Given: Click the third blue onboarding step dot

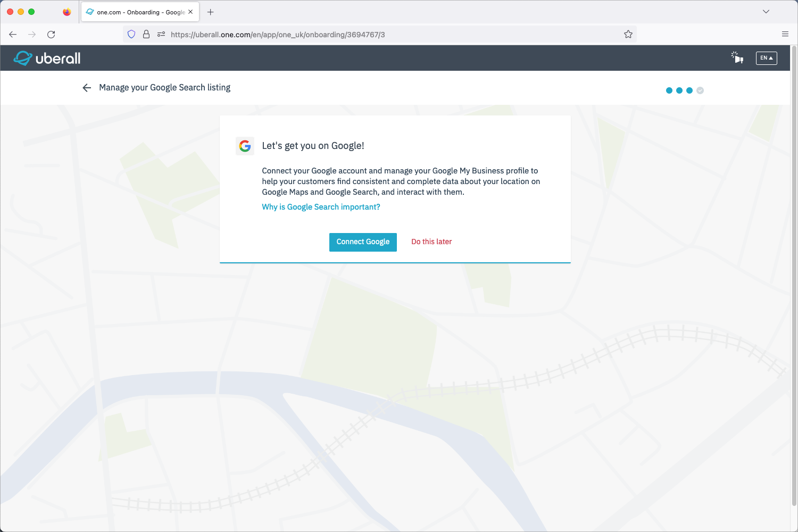Looking at the screenshot, I should click(689, 90).
